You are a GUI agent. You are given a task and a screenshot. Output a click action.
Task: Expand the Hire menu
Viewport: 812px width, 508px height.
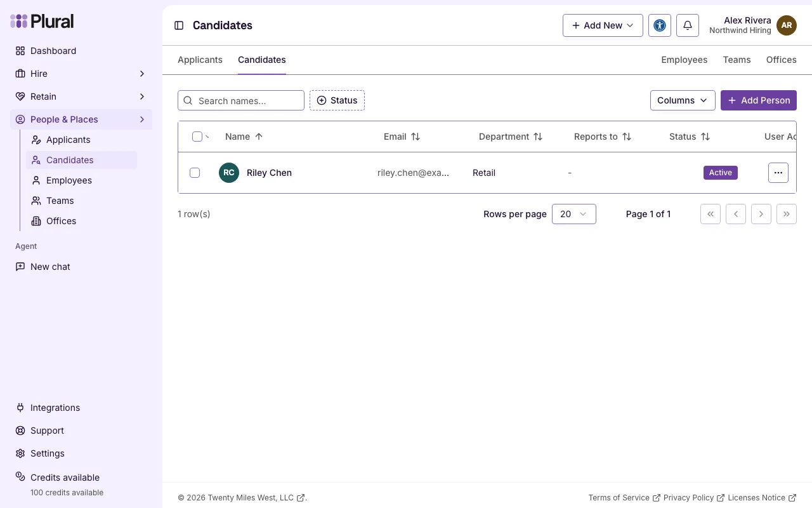tap(81, 74)
